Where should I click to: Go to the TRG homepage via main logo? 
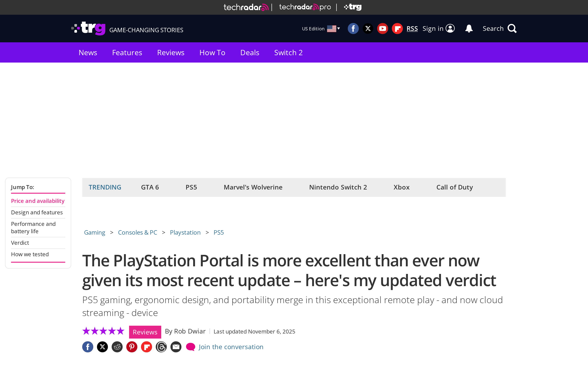tap(88, 29)
